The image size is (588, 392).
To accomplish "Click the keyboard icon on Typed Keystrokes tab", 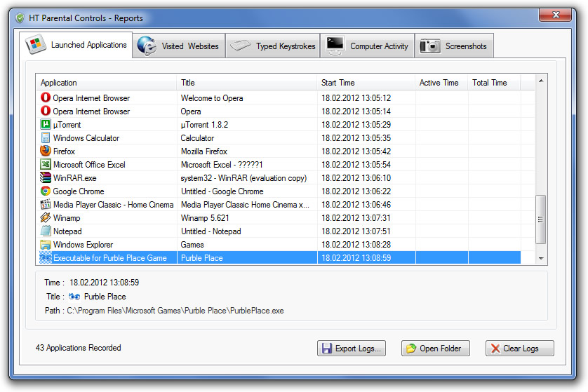I will coord(241,46).
